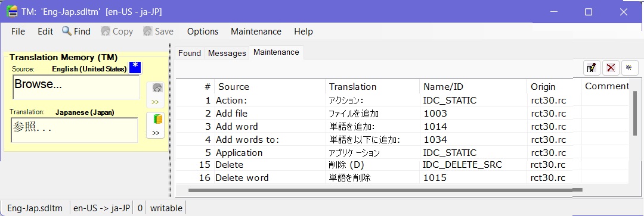
Task: Click the Translation column header
Action: click(352, 86)
